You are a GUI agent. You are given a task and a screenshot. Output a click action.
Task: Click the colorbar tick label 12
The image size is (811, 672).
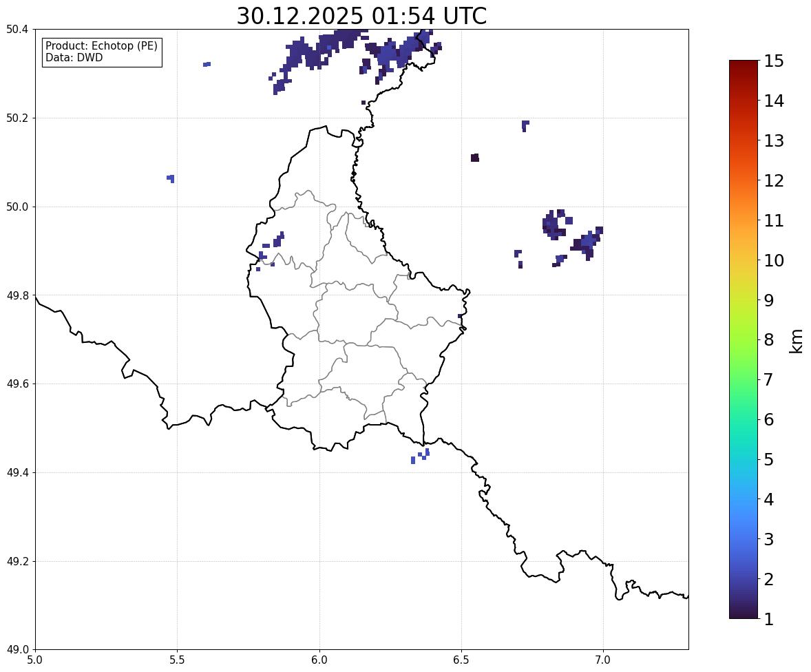coord(774,180)
